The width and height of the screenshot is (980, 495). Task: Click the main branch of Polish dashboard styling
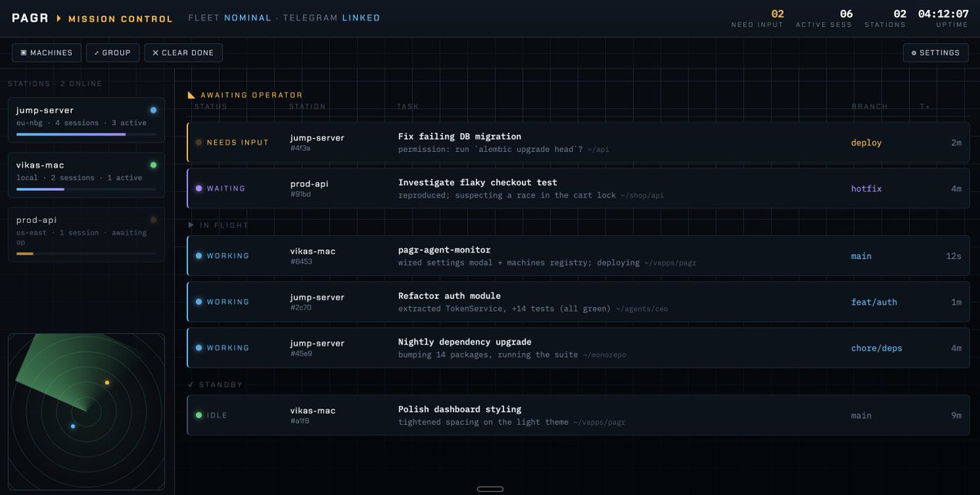click(862, 415)
